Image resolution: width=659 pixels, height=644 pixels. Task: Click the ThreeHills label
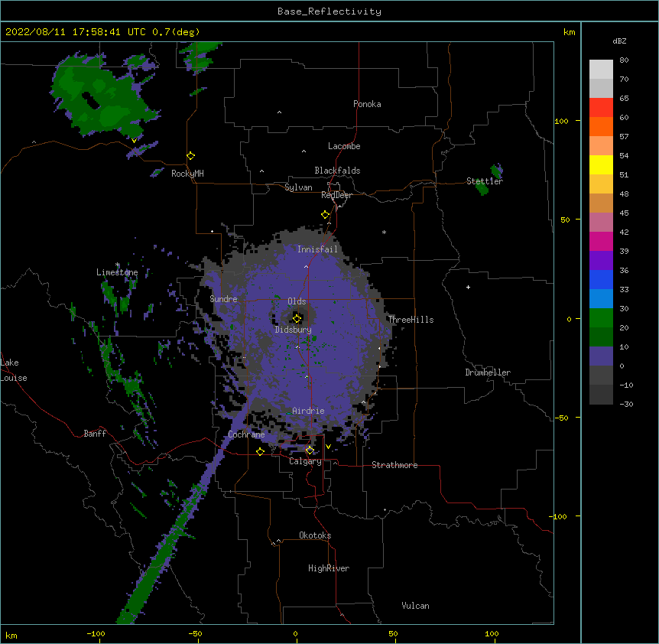click(x=411, y=320)
